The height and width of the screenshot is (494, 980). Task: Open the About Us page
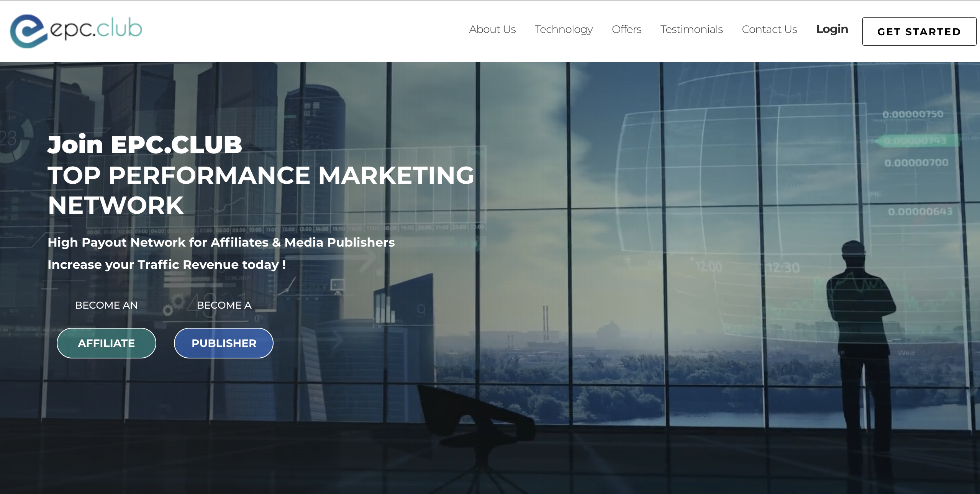click(x=492, y=29)
